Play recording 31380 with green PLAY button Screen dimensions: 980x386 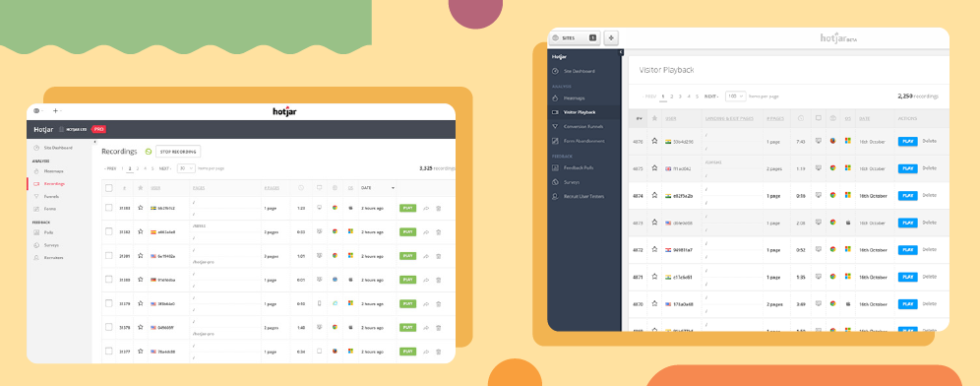coord(407,280)
